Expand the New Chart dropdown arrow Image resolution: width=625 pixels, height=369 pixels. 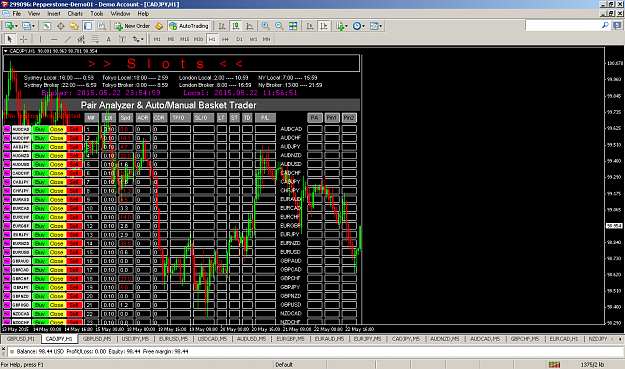[x=16, y=26]
